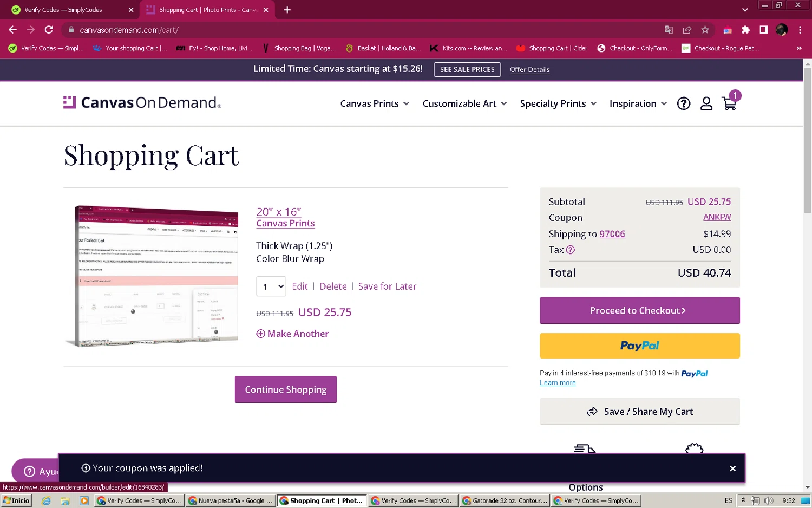Viewport: 812px width, 508px height.
Task: Open the Shopping Bag | Voga bookmark
Action: 299,48
